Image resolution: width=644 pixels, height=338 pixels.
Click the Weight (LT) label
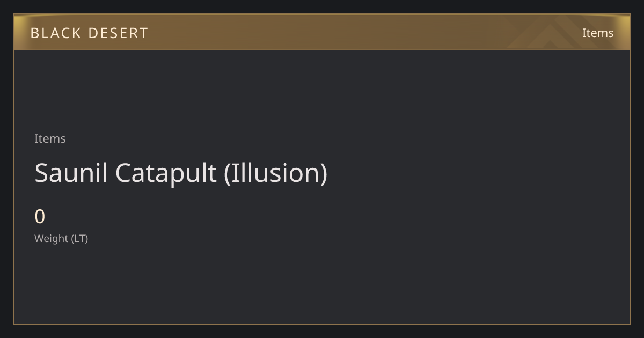(x=61, y=238)
